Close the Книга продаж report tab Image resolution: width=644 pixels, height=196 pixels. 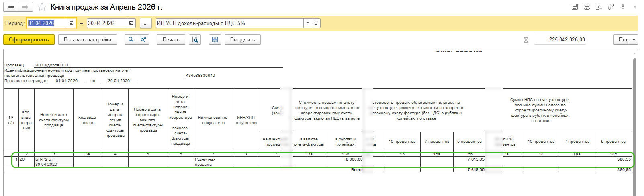pos(635,7)
